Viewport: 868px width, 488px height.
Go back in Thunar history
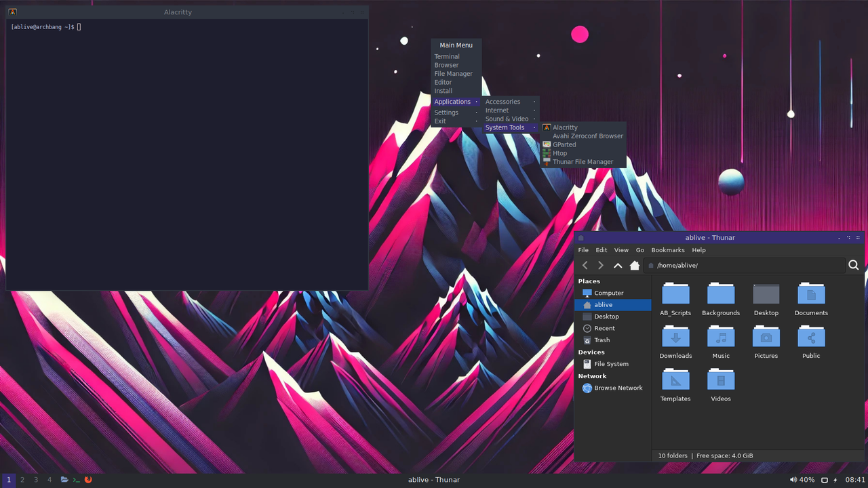click(x=585, y=266)
